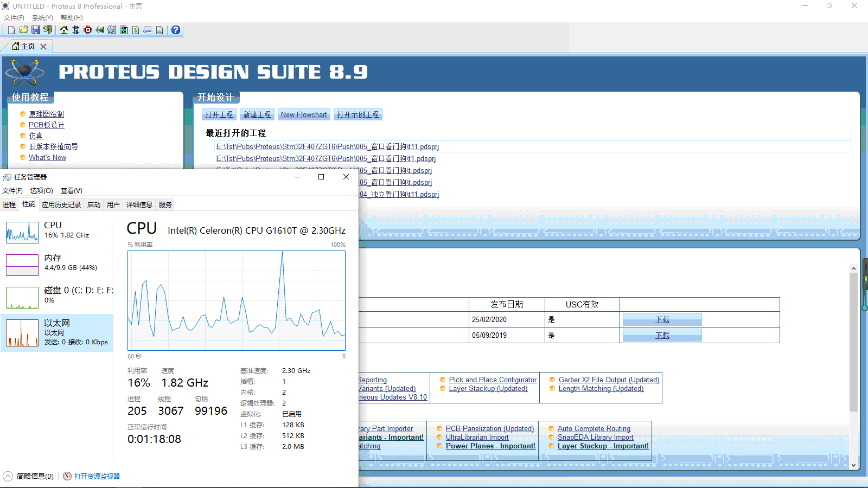Click news panel scrollbar down arrow

pyautogui.click(x=853, y=465)
